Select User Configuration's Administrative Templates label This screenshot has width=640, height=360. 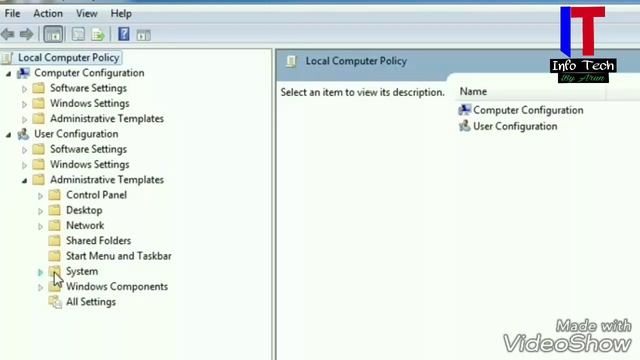click(107, 180)
